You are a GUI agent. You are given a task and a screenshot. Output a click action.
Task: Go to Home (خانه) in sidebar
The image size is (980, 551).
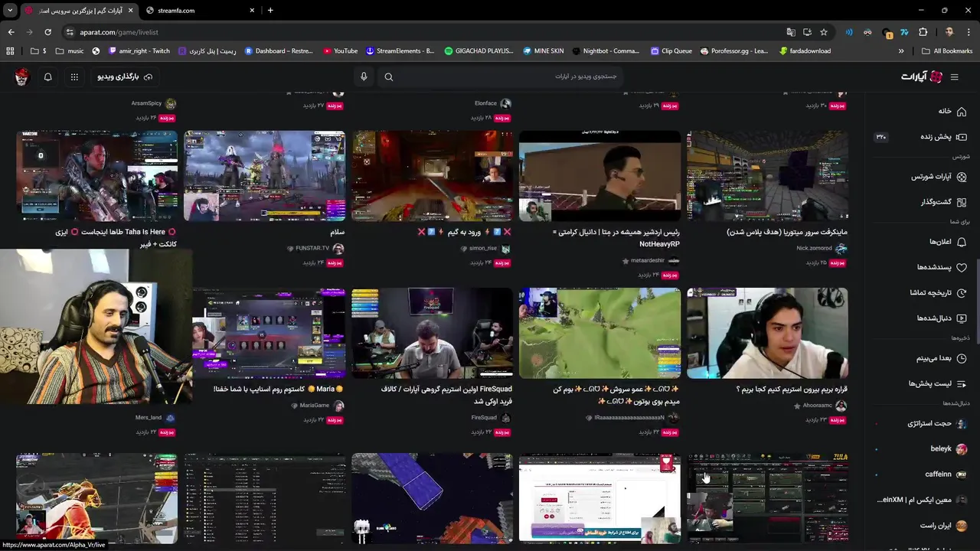click(952, 111)
